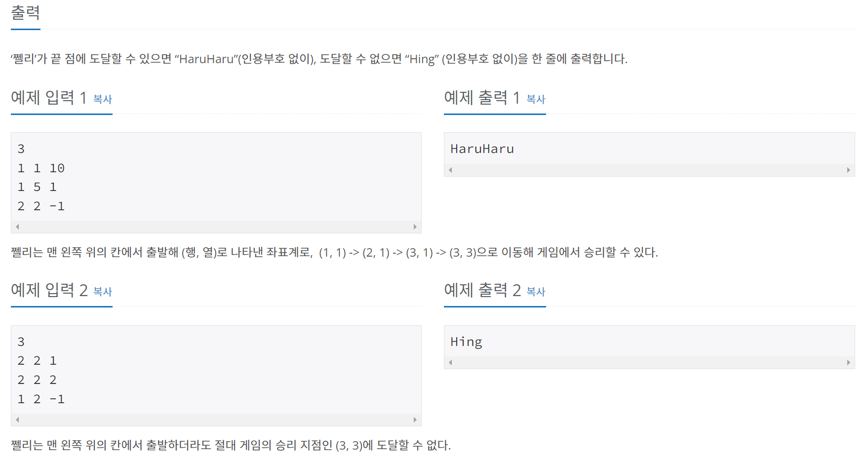Screen dimensions: 868x458
Task: Click the HaruHaru output text
Action: tap(482, 149)
